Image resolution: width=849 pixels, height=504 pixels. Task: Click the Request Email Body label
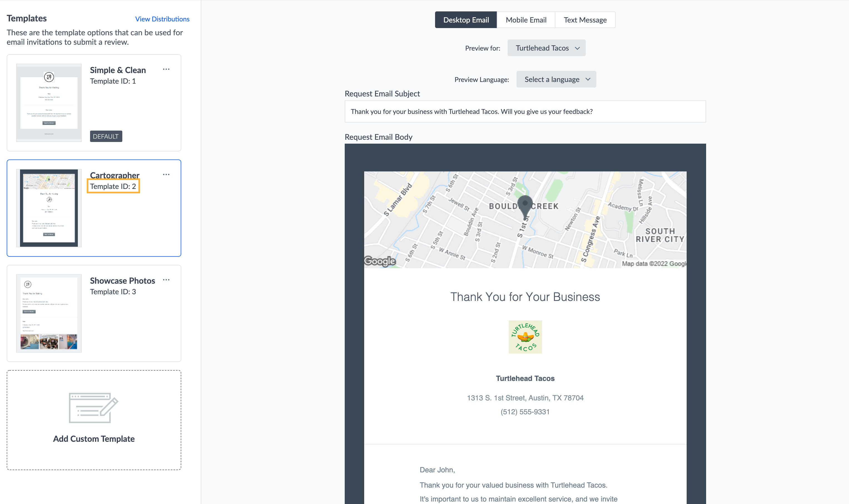(x=378, y=137)
